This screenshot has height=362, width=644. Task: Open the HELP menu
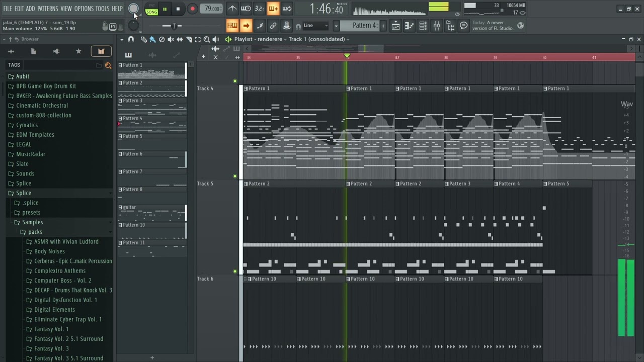point(117,9)
